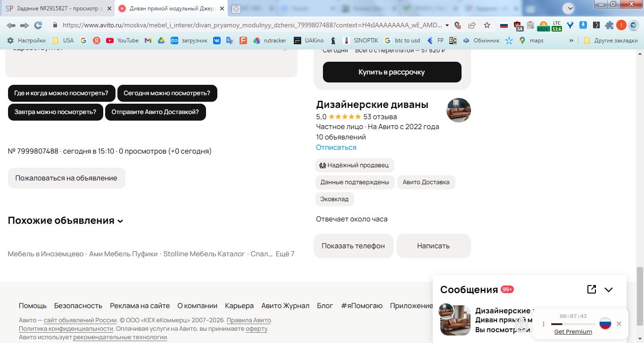Open the USA bookmarks folder
The width and height of the screenshot is (644, 343).
tap(63, 41)
